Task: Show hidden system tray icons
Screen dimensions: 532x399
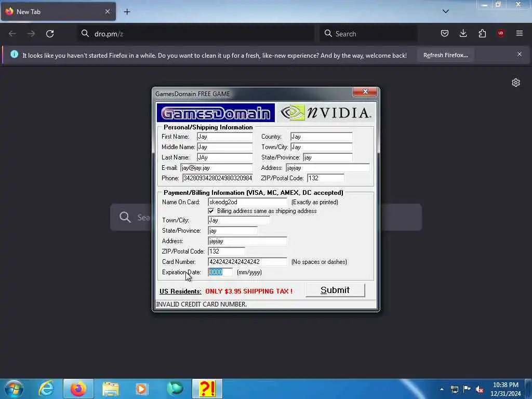Action: [442, 389]
